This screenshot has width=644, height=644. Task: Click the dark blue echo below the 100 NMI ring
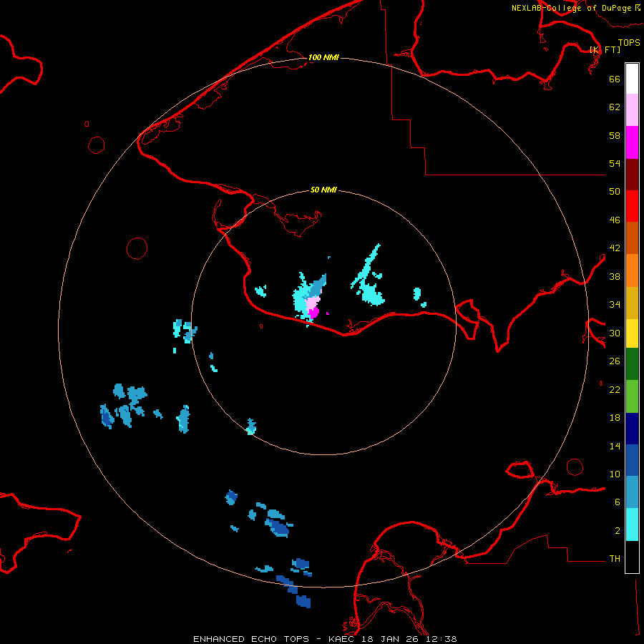click(303, 601)
